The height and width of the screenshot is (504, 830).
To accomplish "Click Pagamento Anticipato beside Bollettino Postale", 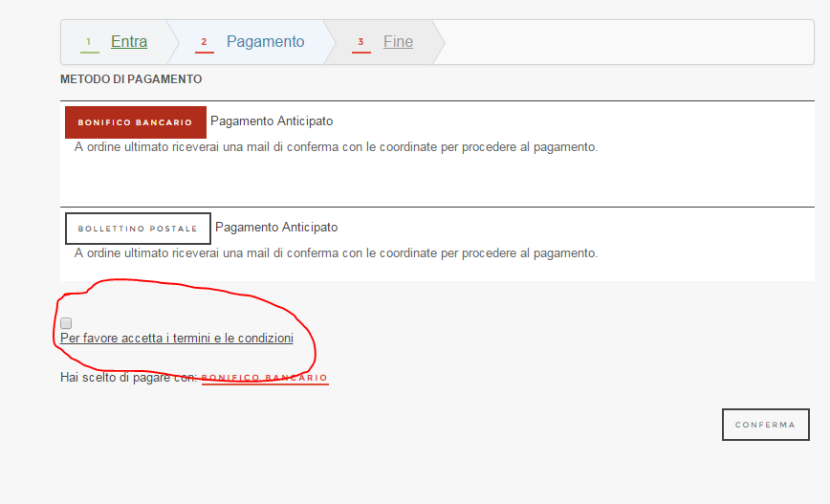I will [276, 228].
